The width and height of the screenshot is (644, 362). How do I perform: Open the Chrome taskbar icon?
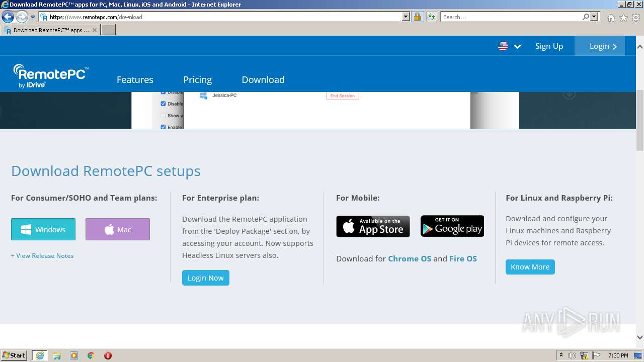[91, 355]
